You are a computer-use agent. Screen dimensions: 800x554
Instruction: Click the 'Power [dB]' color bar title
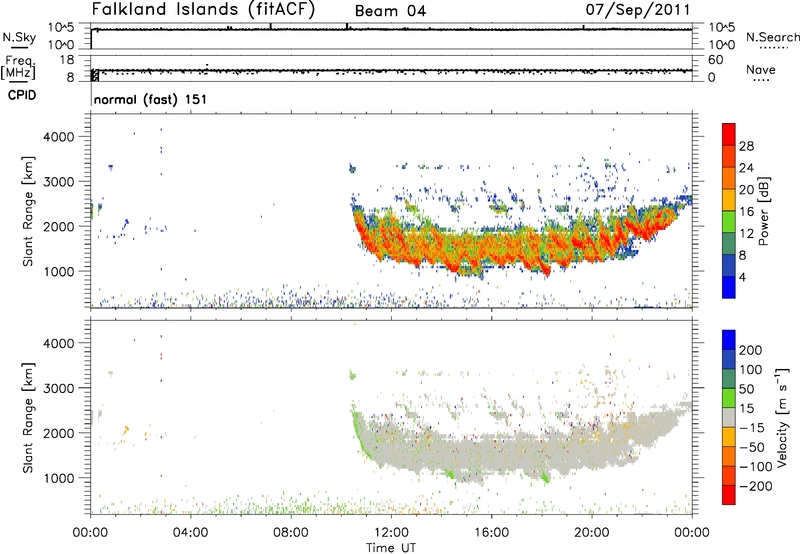tap(763, 211)
